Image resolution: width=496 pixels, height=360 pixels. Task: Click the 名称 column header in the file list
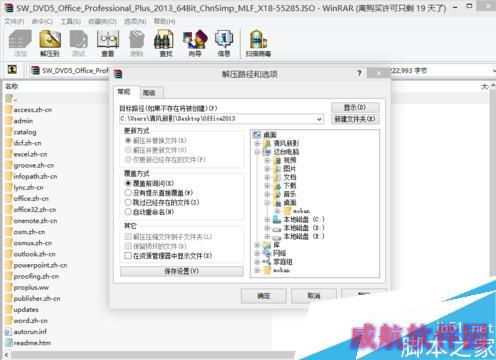coord(11,86)
